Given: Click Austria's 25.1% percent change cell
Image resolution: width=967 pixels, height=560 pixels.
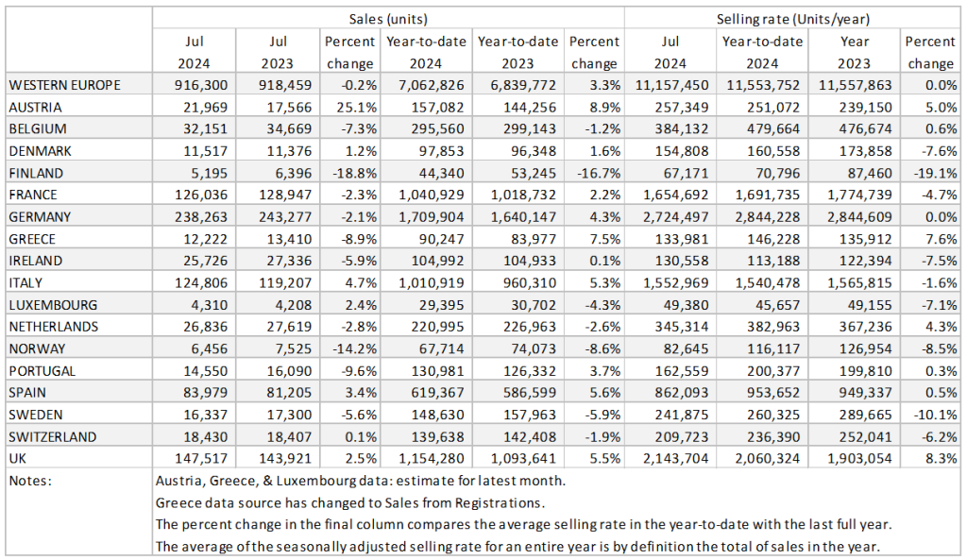Looking at the screenshot, I should (x=351, y=107).
